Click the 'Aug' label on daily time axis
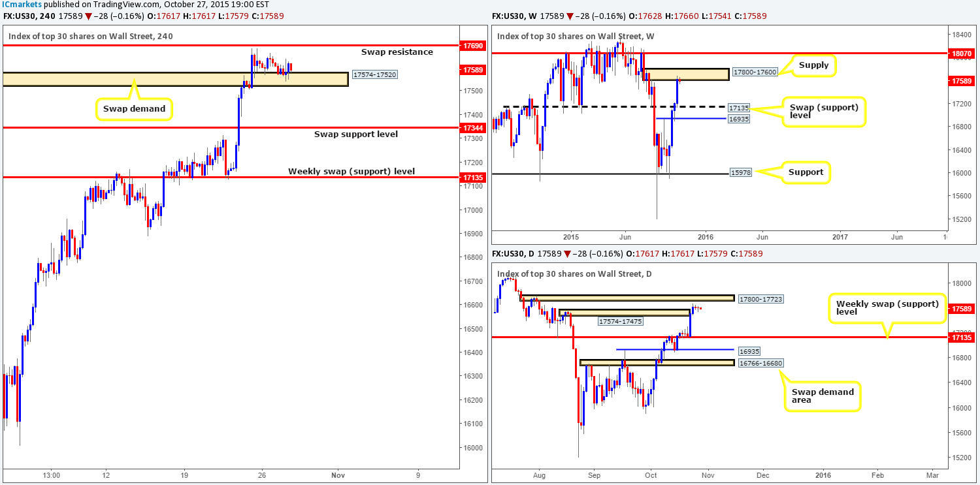This screenshot has width=980, height=485. [539, 475]
